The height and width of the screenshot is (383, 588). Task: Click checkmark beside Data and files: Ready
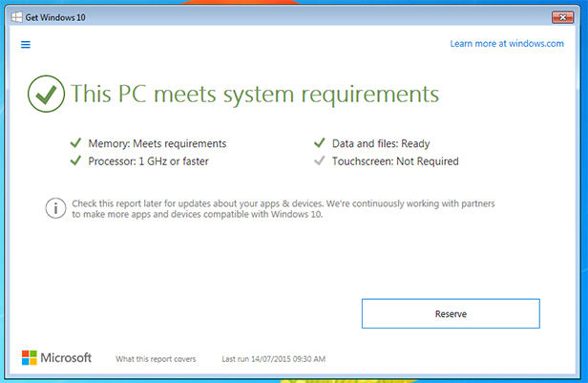tap(320, 143)
